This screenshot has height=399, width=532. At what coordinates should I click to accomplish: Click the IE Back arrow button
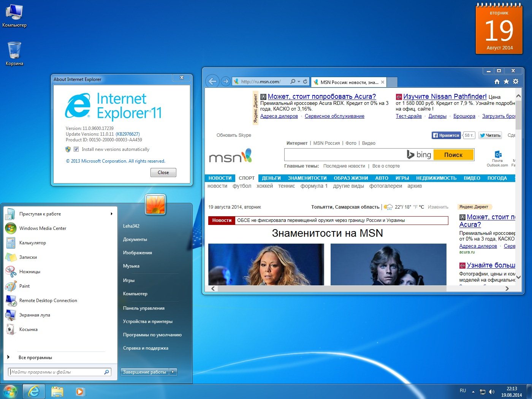(213, 81)
